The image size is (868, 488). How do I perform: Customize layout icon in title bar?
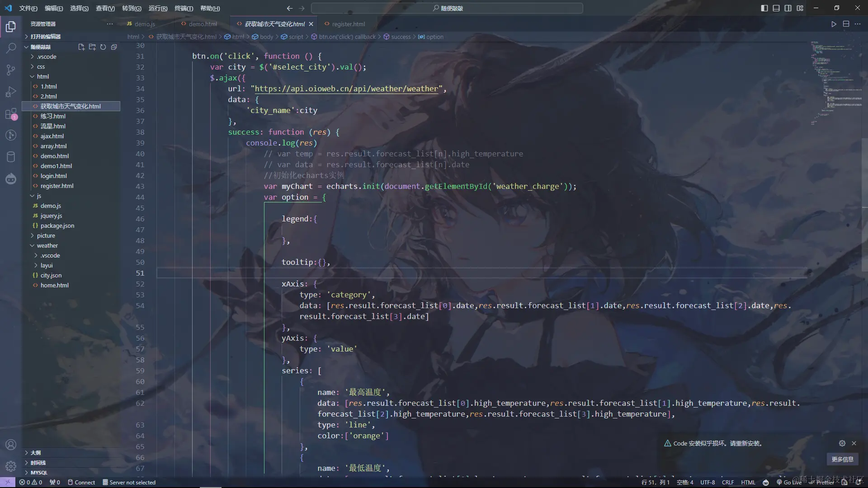[800, 8]
